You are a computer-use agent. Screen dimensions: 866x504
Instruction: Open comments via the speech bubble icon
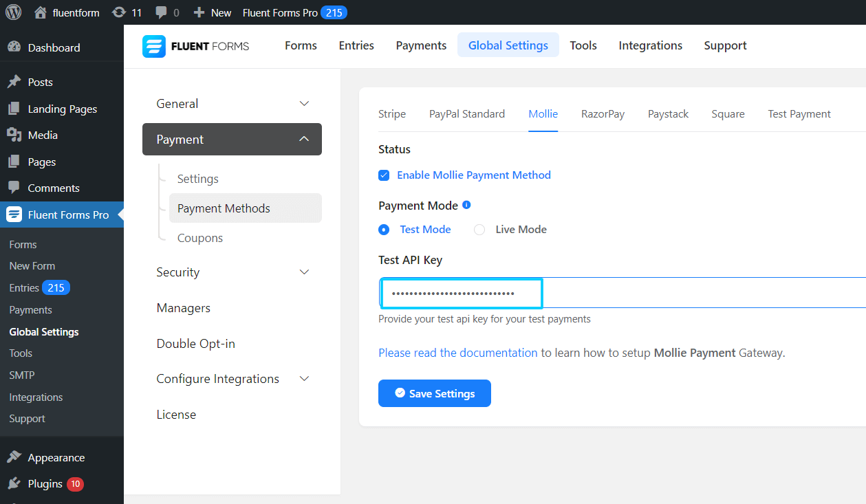[160, 12]
